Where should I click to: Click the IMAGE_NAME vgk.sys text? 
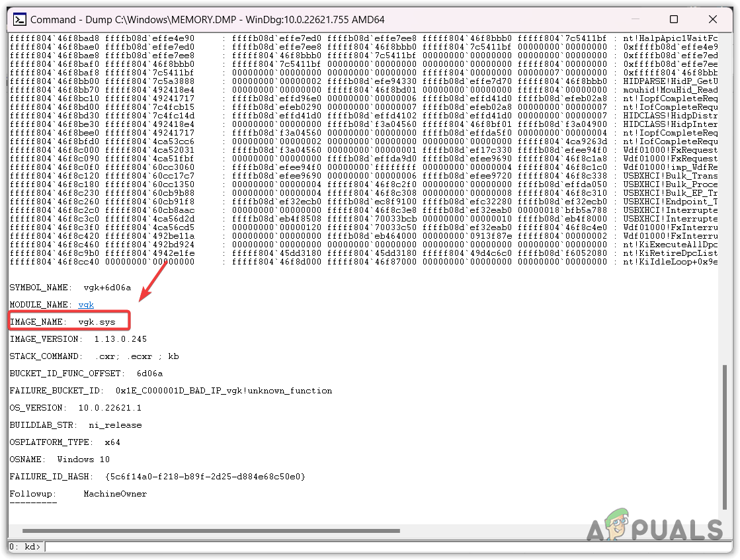tap(62, 322)
